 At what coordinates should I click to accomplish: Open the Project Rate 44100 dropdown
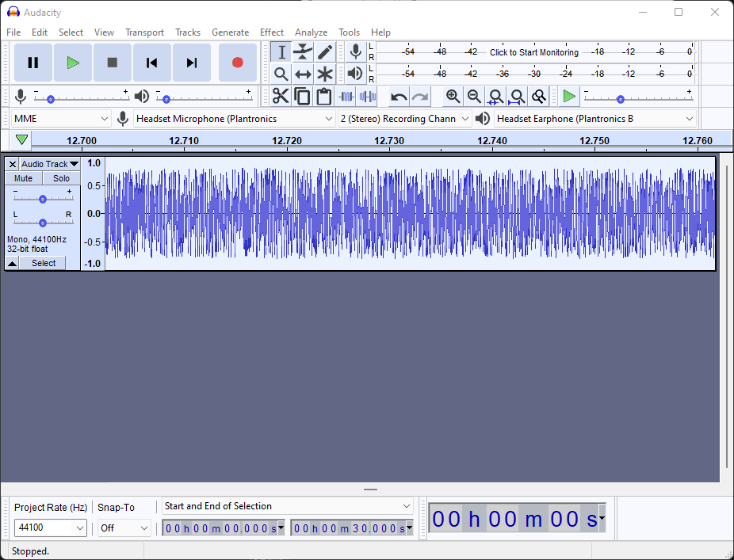tap(52, 528)
